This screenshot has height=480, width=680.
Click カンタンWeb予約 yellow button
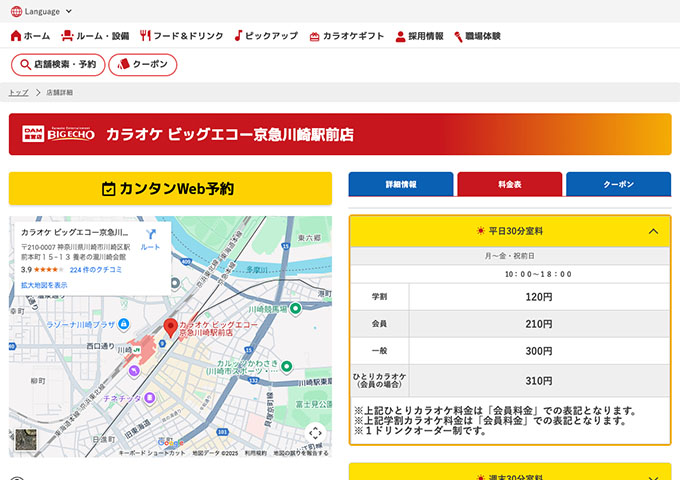[170, 189]
